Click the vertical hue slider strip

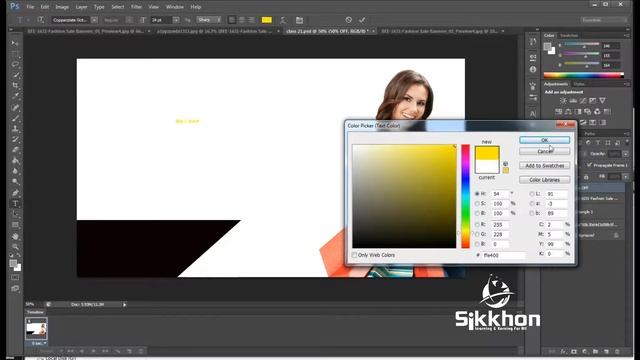click(x=465, y=196)
